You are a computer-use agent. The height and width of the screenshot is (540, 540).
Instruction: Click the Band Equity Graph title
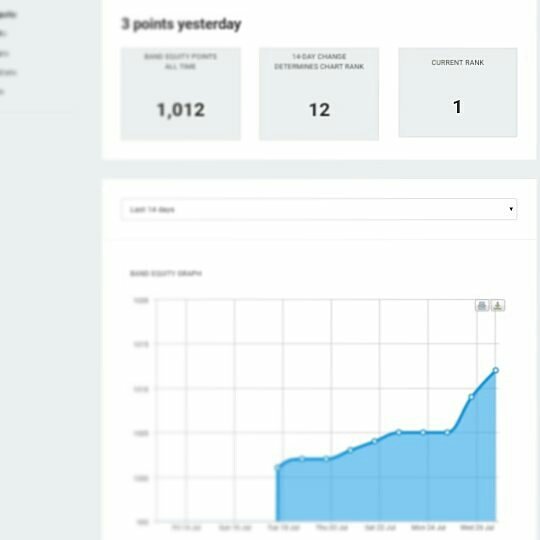click(166, 273)
